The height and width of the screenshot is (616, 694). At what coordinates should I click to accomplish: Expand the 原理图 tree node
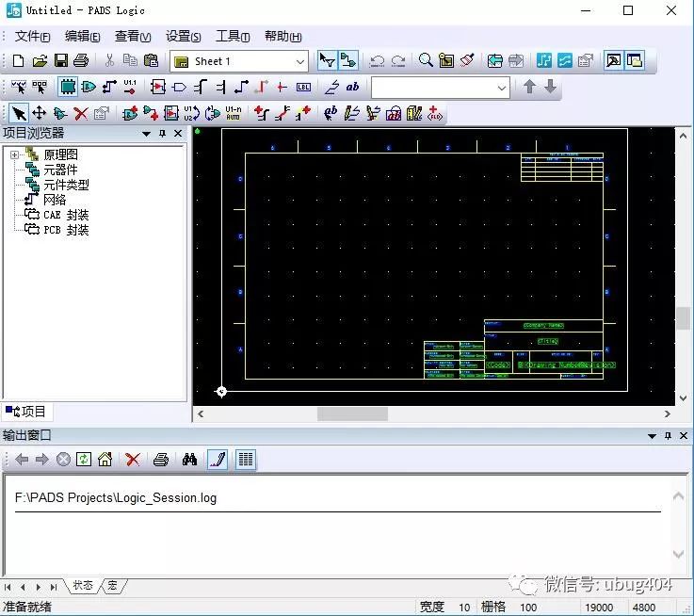[15, 154]
